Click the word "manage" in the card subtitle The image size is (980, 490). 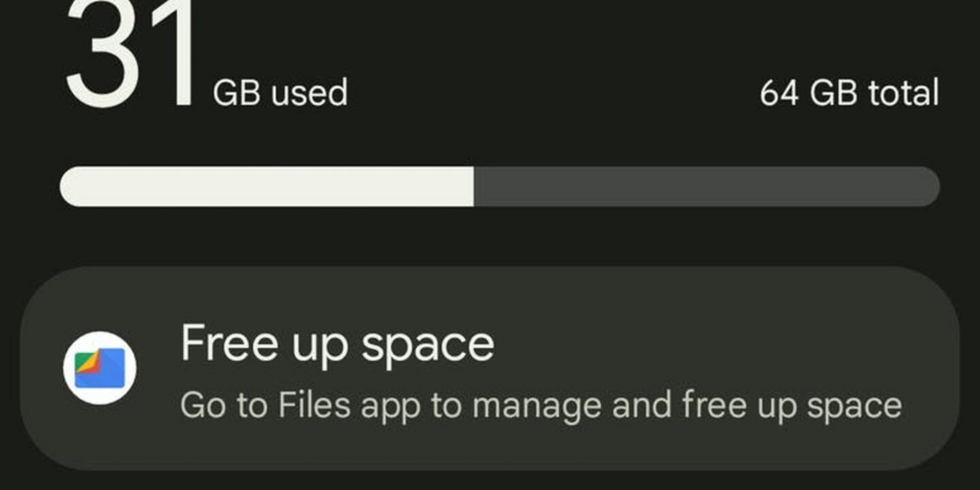[537, 406]
